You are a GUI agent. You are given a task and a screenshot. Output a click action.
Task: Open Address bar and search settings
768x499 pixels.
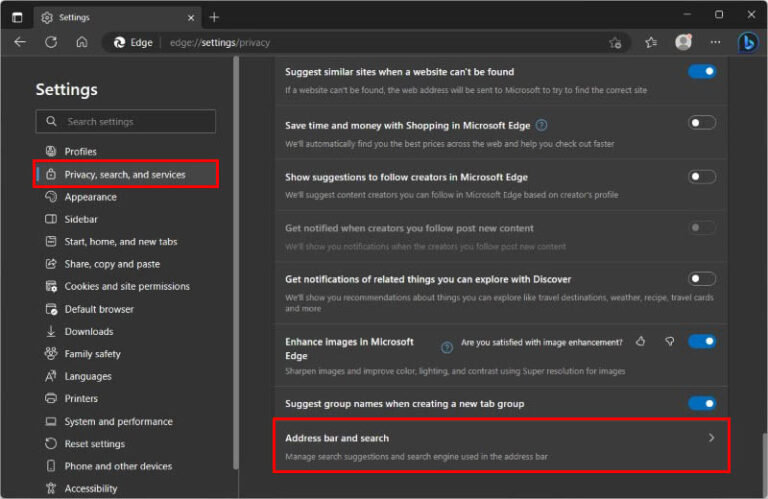click(x=501, y=446)
